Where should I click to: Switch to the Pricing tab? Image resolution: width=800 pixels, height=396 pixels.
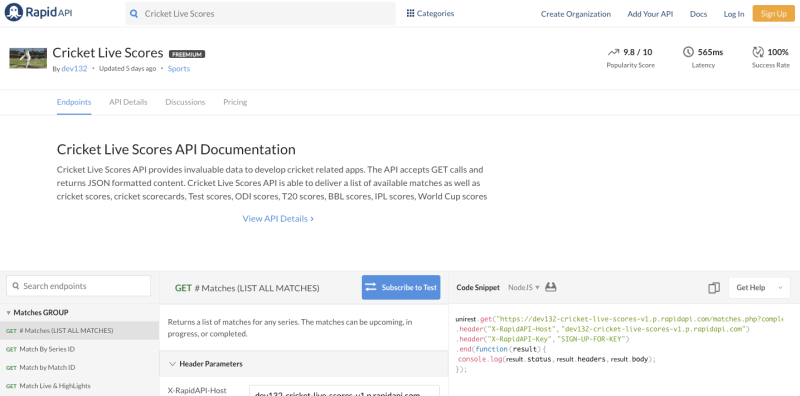click(235, 102)
